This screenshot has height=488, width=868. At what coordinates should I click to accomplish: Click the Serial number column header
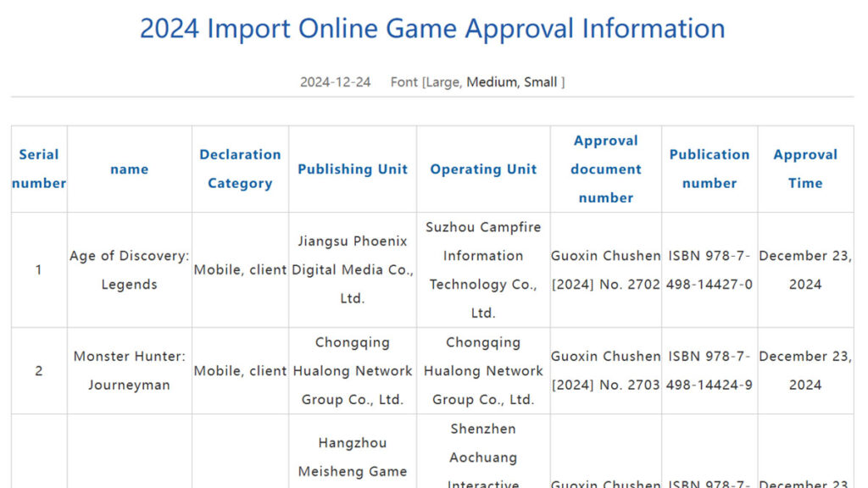pyautogui.click(x=39, y=169)
